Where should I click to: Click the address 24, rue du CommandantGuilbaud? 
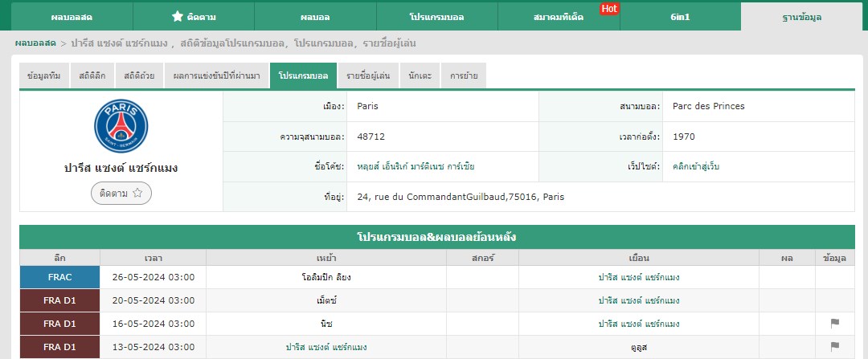[461, 197]
